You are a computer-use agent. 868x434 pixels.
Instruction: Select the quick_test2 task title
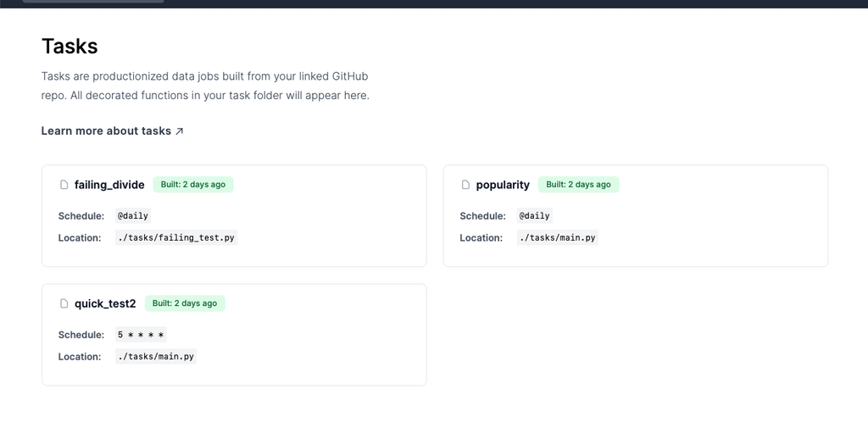[105, 303]
